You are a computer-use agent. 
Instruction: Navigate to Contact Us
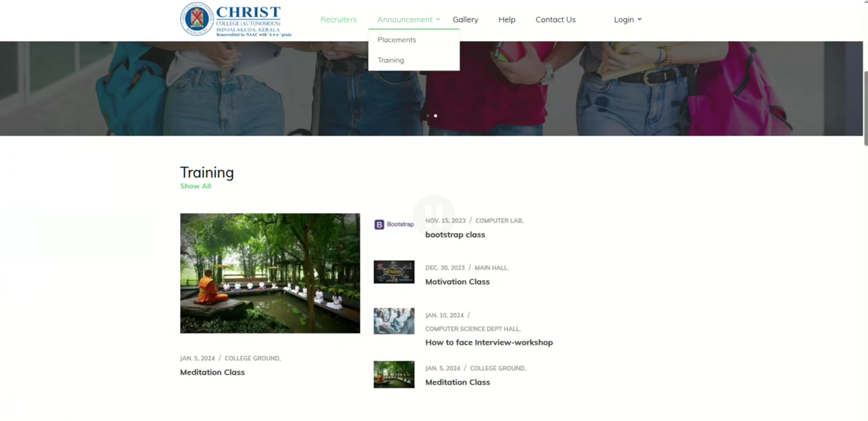555,20
